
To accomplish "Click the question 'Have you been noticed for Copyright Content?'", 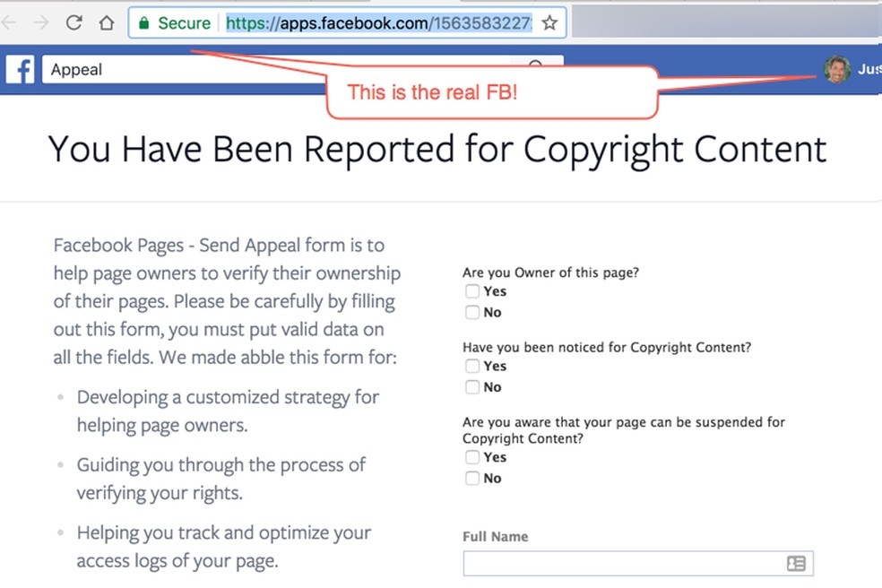I will tap(606, 347).
